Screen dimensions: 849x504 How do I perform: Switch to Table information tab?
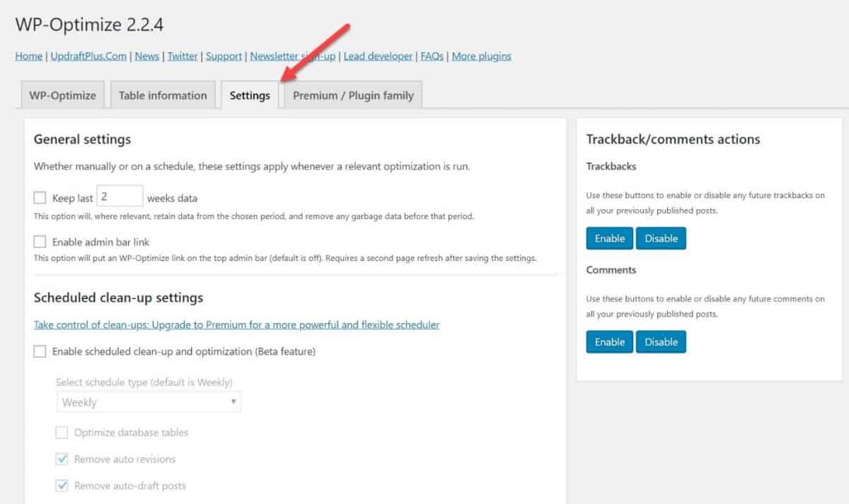[x=163, y=95]
